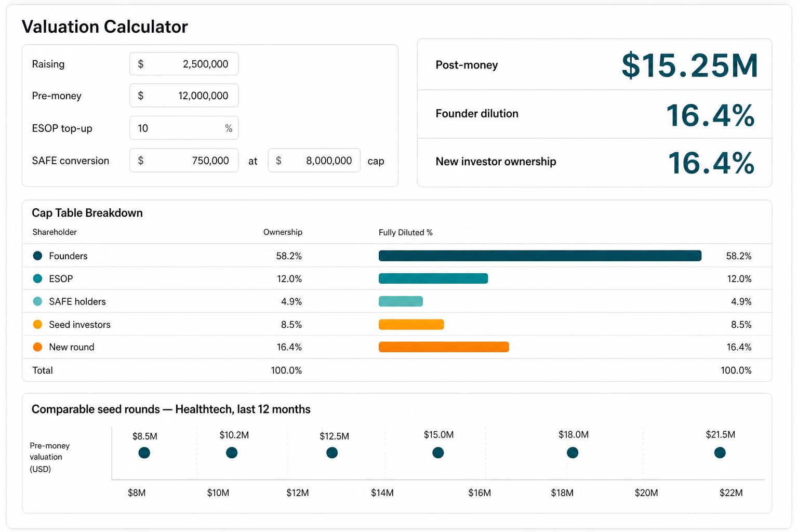This screenshot has height=532, width=798.
Task: Click the $20M axis tick label
Action: coord(646,493)
